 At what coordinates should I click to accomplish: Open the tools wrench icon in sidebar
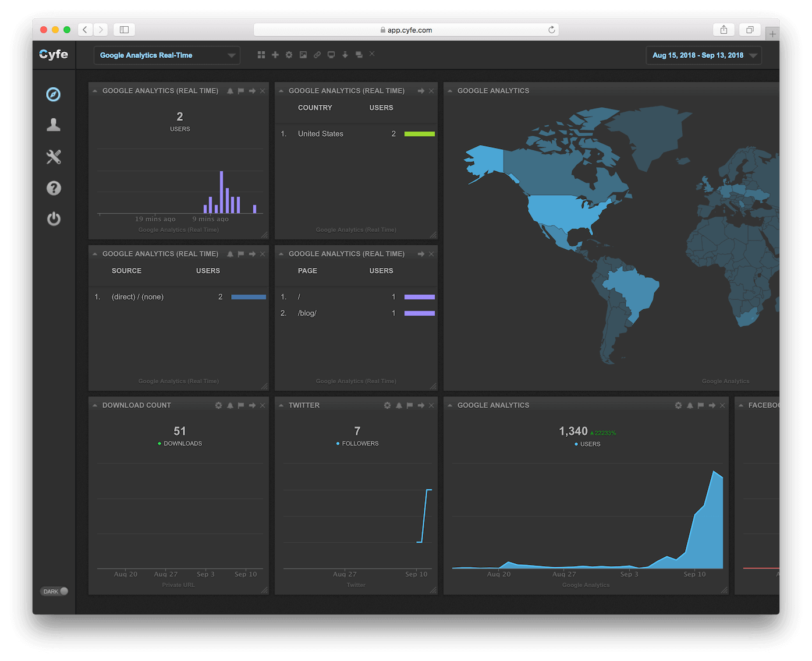click(x=54, y=157)
